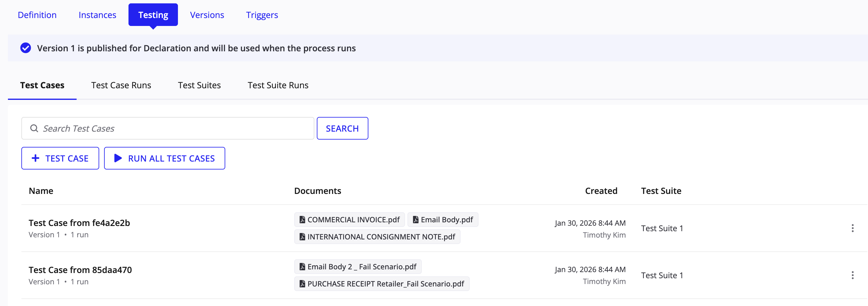Click PDF icon on Email Body.pdf chip
Viewport: 868px width, 306px height.
point(415,220)
